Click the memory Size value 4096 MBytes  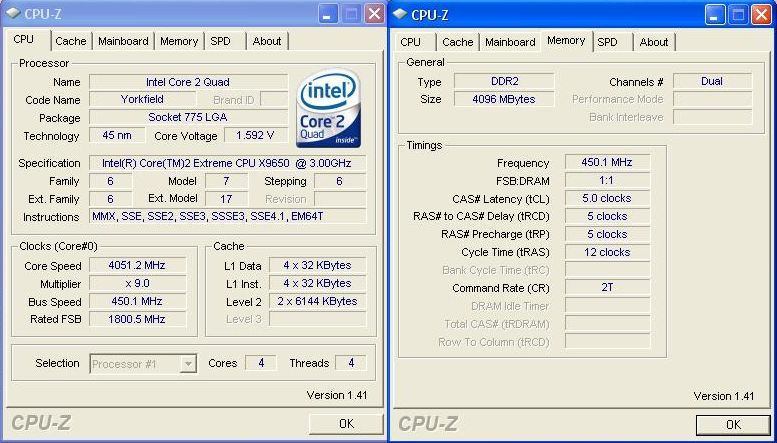504,99
